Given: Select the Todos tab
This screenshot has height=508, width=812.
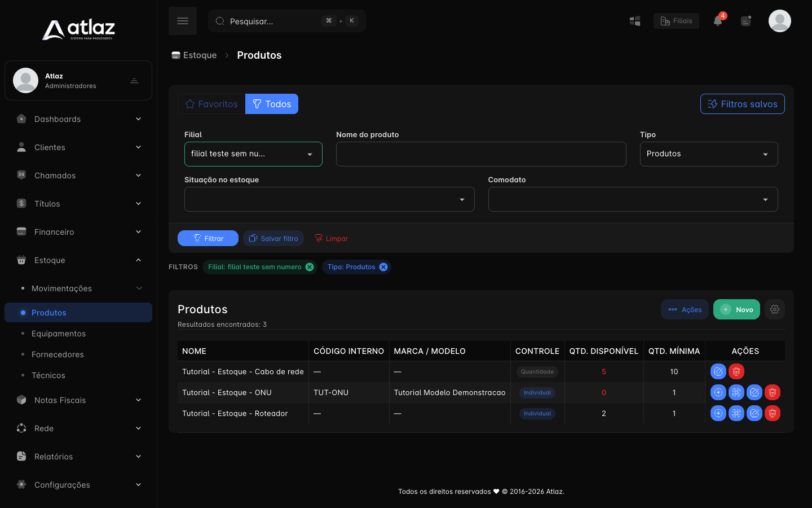Looking at the screenshot, I should point(272,104).
